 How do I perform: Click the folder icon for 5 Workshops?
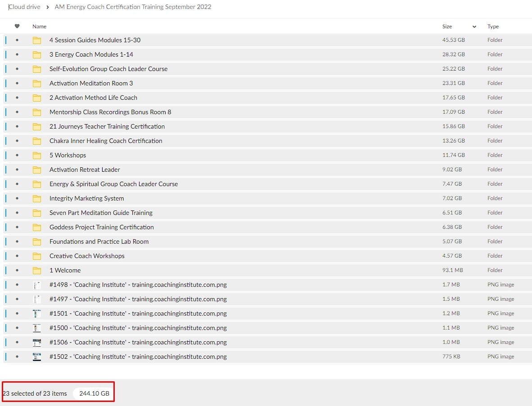[x=37, y=156]
